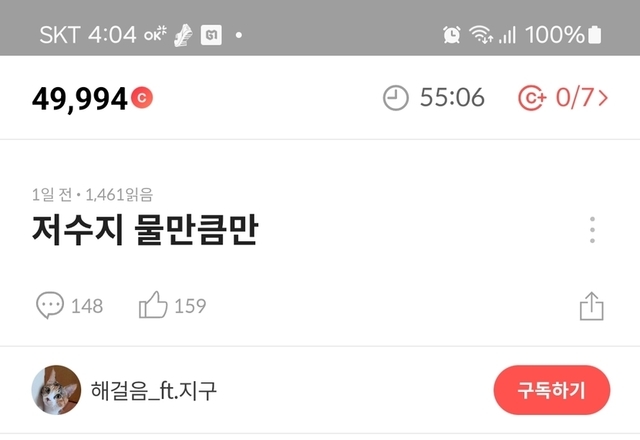
Task: Open author 해걸음_ft.지구 profile
Action: coord(153,391)
